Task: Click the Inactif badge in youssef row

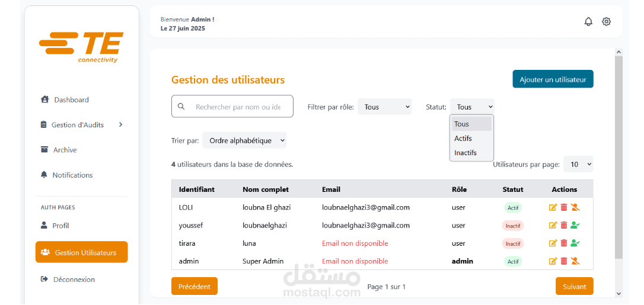Action: tap(513, 226)
